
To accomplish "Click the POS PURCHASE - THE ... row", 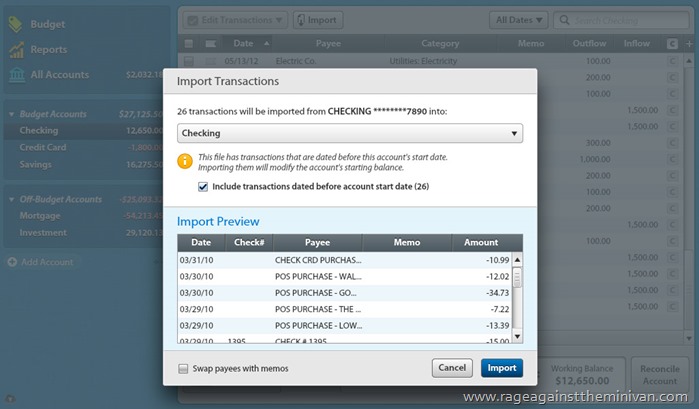I will tap(345, 309).
